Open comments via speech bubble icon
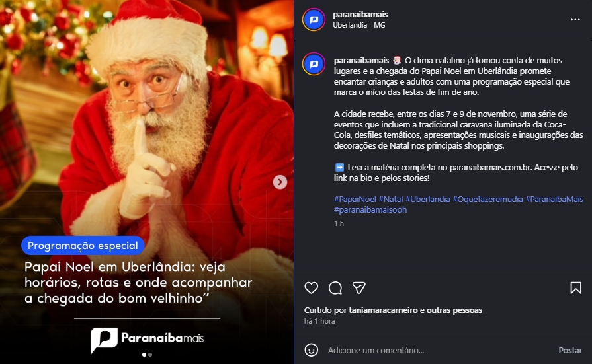The width and height of the screenshot is (592, 364). click(335, 288)
